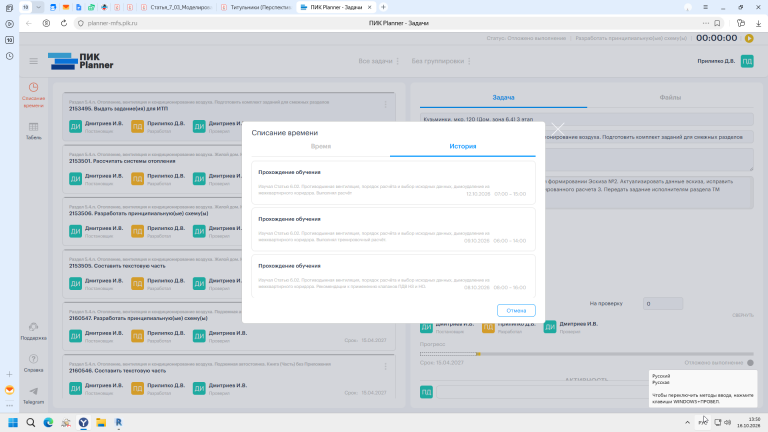The width and height of the screenshot is (768, 432).
Task: Open Microsoft Edge from the taskbar
Action: click(x=48, y=422)
